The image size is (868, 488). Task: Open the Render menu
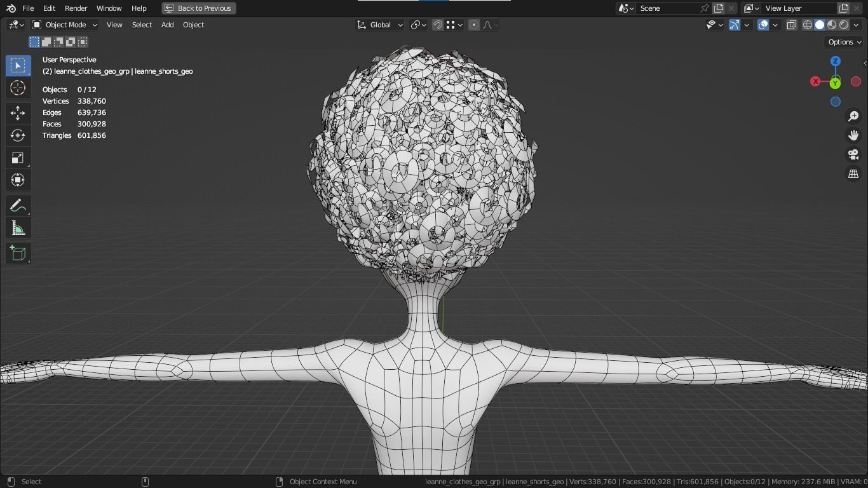point(76,8)
